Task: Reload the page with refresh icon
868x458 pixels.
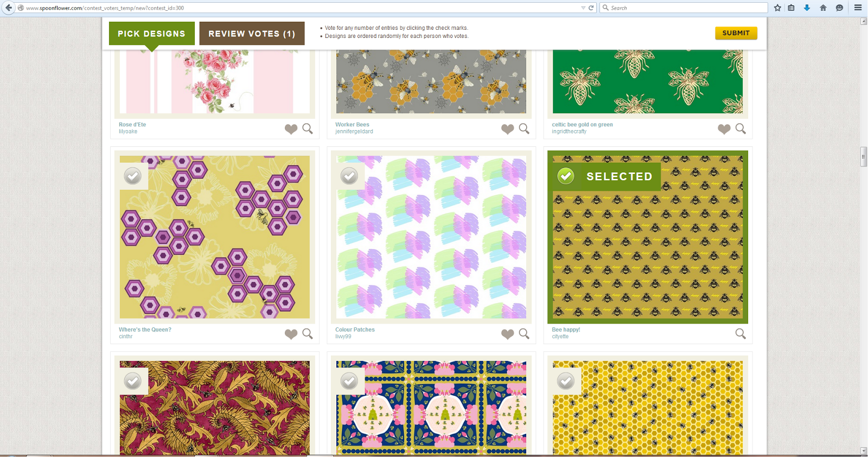Action: pos(591,8)
